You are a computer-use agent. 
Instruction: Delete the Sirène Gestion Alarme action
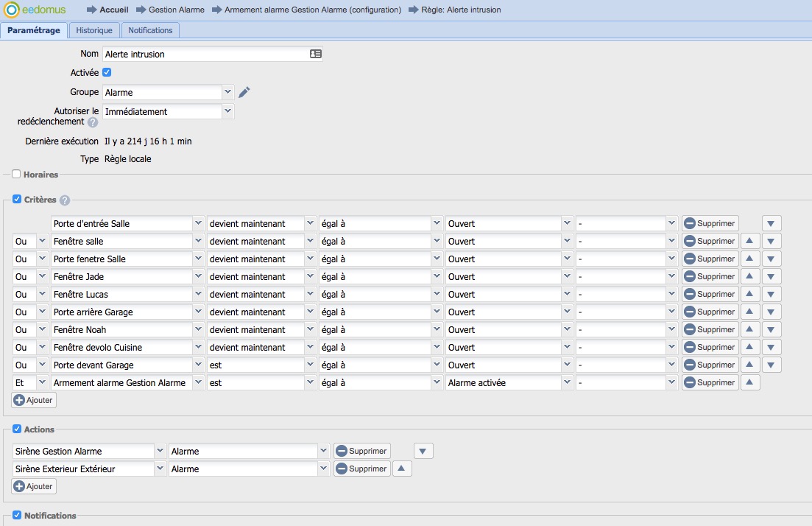[362, 451]
